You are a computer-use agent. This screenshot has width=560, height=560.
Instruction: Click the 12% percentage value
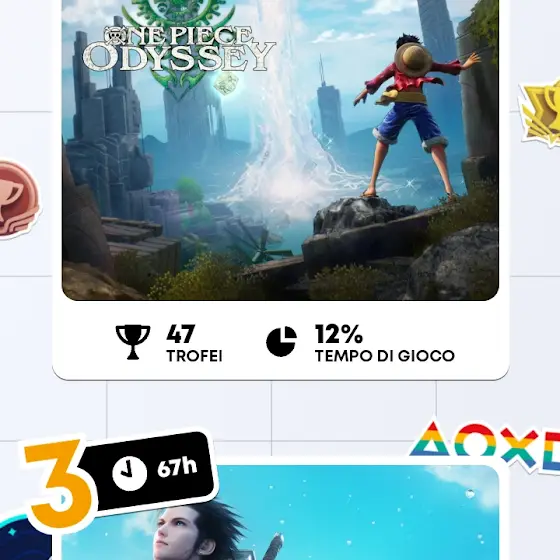(339, 334)
